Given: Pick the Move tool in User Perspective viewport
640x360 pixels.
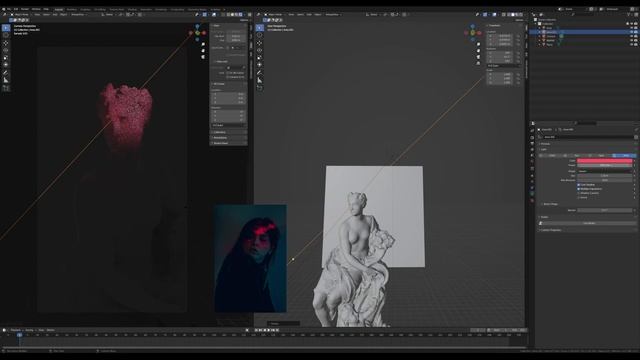Looking at the screenshot, I should [x=260, y=43].
